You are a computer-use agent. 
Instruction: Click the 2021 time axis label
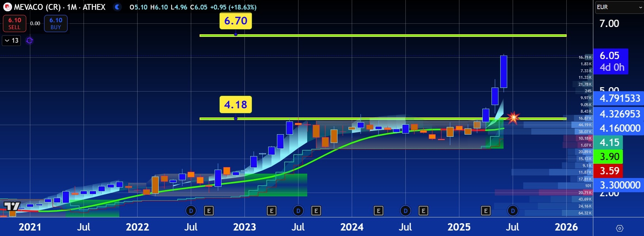tap(30, 227)
